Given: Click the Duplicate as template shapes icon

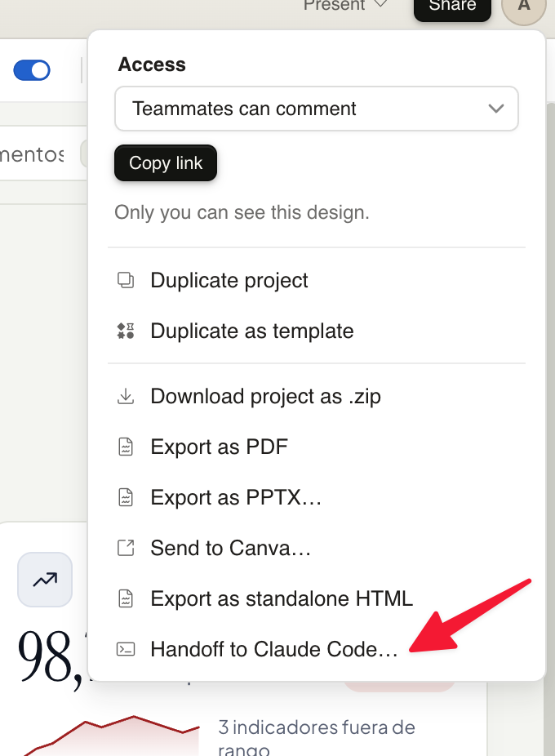Looking at the screenshot, I should [x=126, y=331].
